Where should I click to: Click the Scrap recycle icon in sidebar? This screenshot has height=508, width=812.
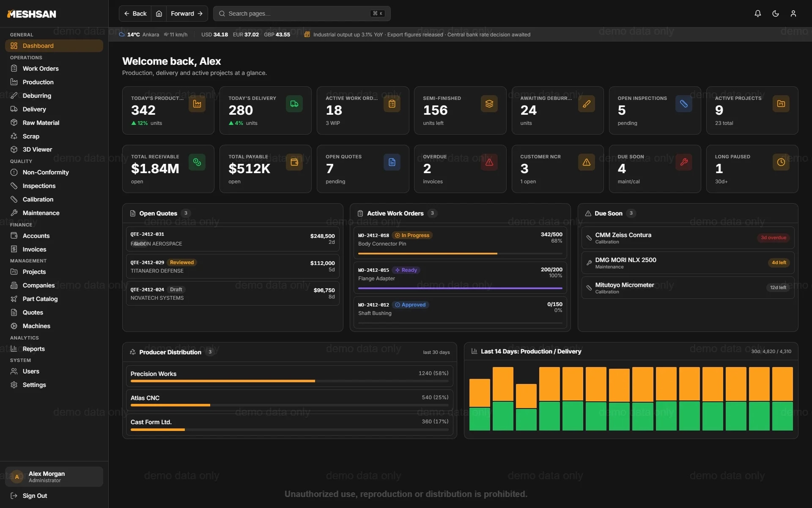(14, 136)
